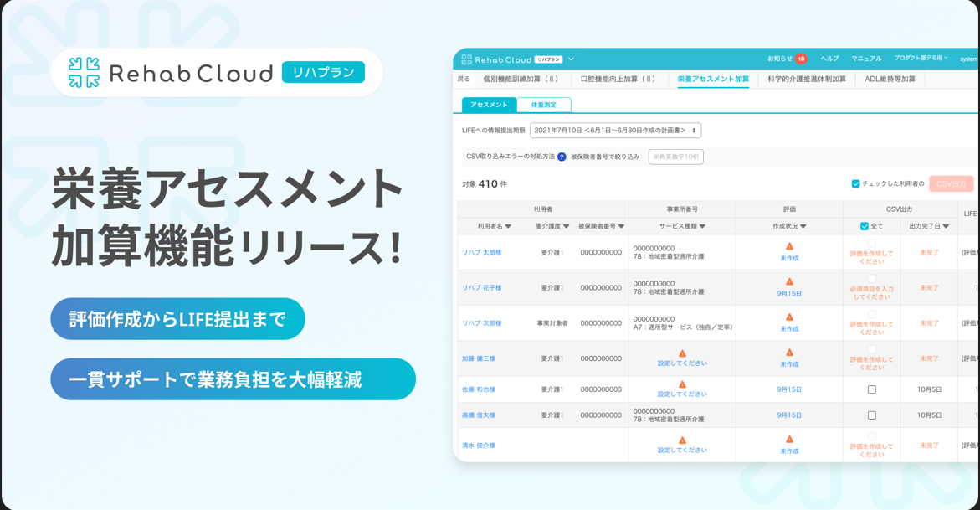
Task: Open the notification badge showing 10
Action: pyautogui.click(x=801, y=59)
